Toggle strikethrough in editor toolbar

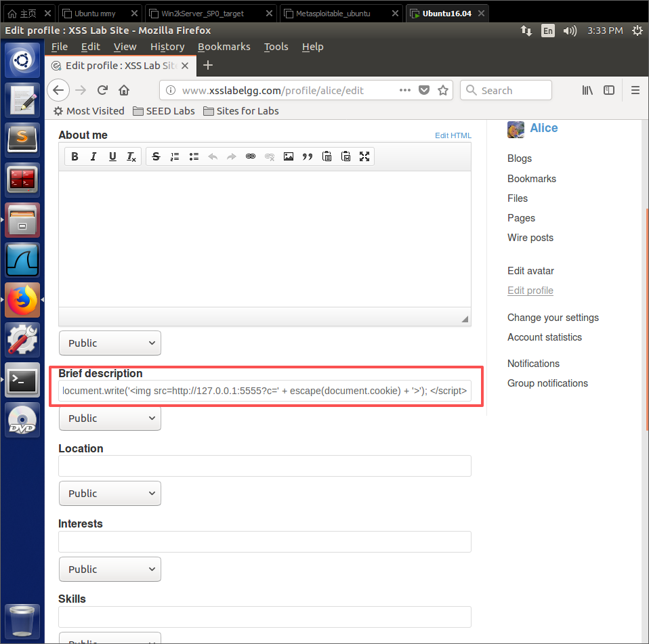(x=156, y=156)
